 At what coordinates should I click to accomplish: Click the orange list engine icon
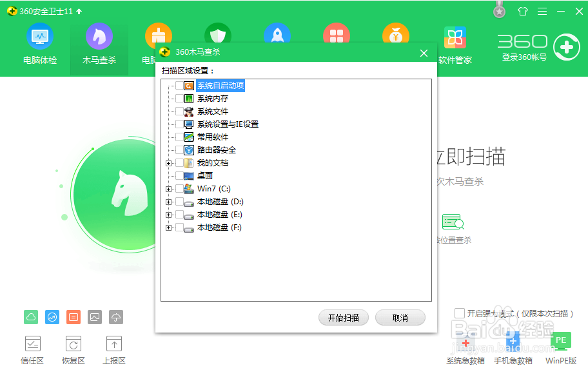(x=73, y=317)
